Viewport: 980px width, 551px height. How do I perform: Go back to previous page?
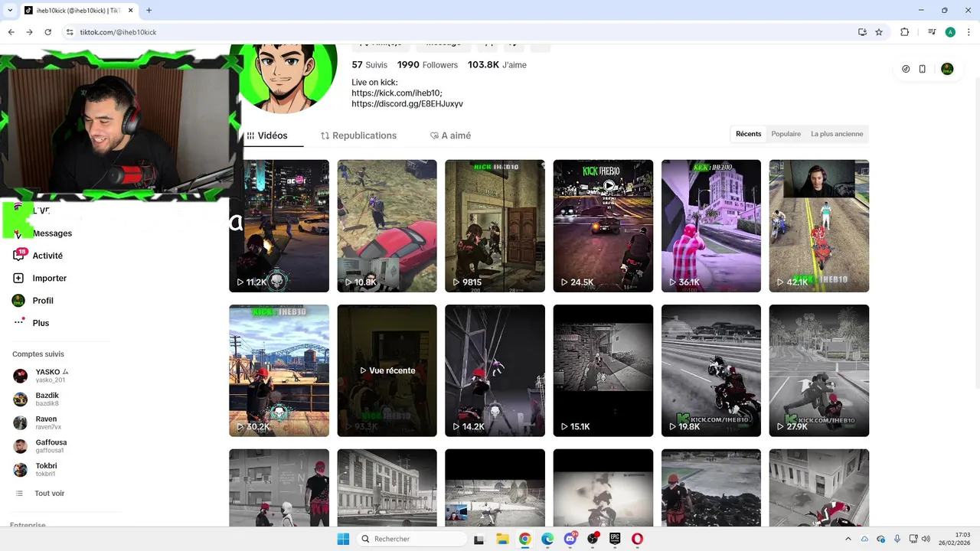11,32
